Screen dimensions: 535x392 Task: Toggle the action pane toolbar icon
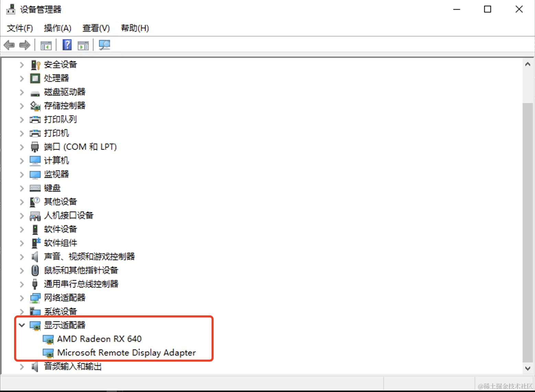(x=83, y=45)
